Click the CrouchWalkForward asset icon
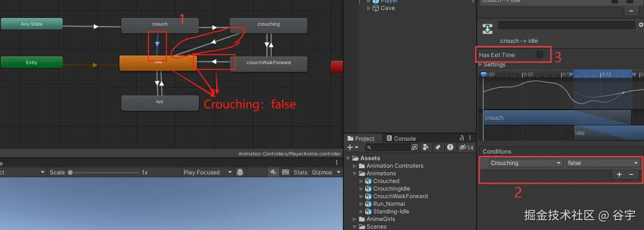 368,196
